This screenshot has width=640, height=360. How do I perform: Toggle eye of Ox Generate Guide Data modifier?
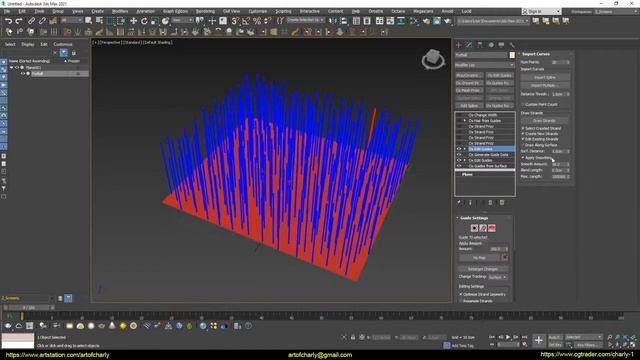tap(459, 155)
